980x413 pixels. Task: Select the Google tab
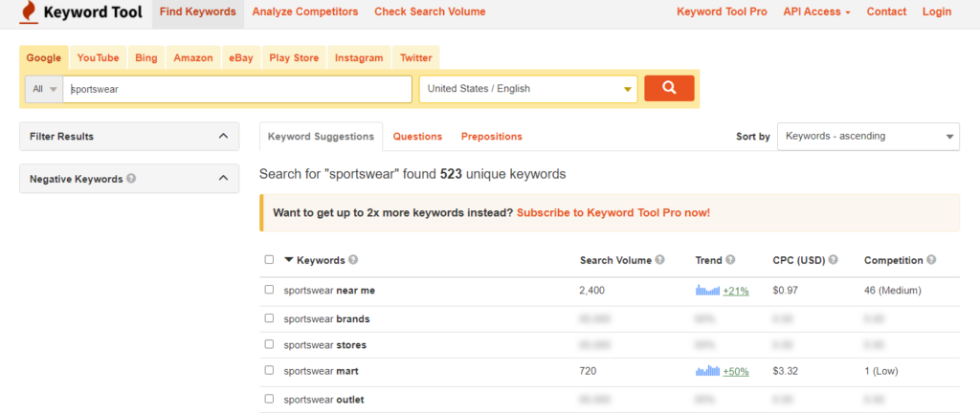click(x=44, y=58)
